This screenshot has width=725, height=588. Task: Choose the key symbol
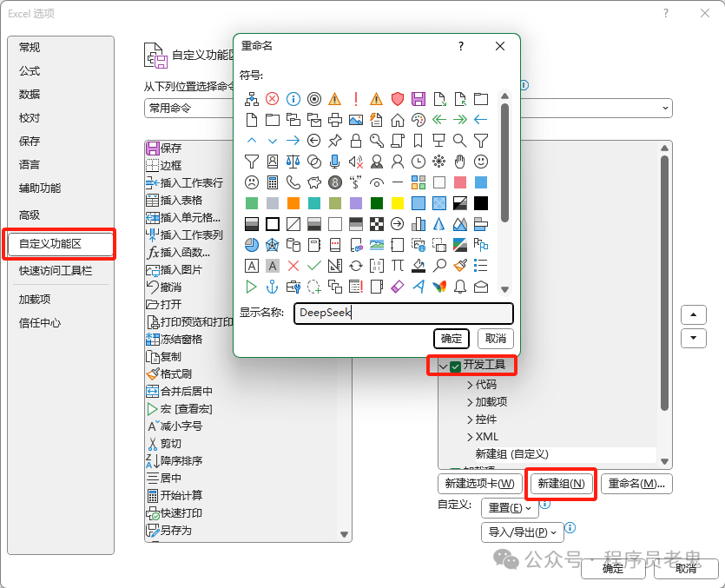[376, 141]
